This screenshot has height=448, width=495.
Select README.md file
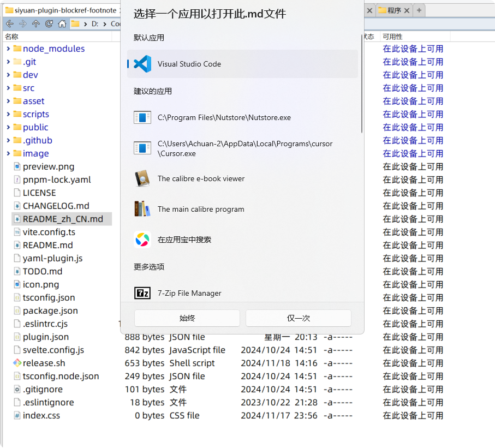coord(47,246)
